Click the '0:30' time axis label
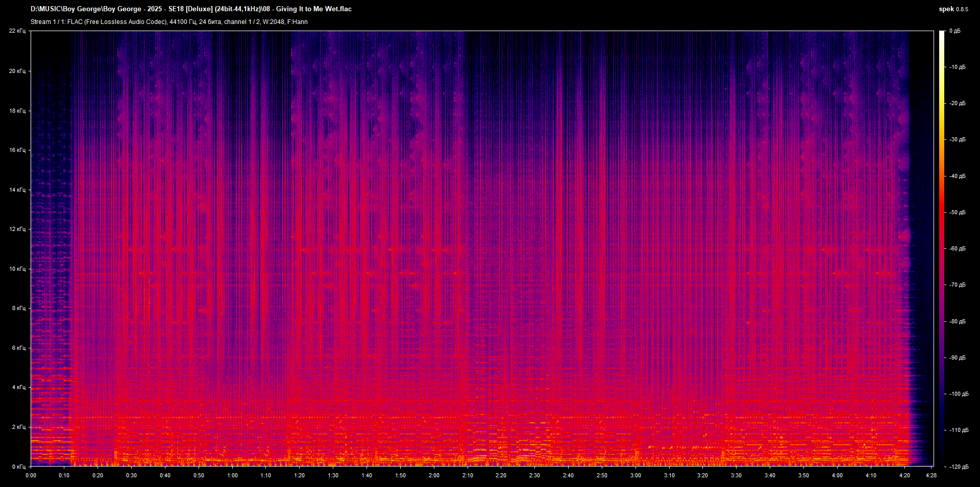 [x=131, y=475]
